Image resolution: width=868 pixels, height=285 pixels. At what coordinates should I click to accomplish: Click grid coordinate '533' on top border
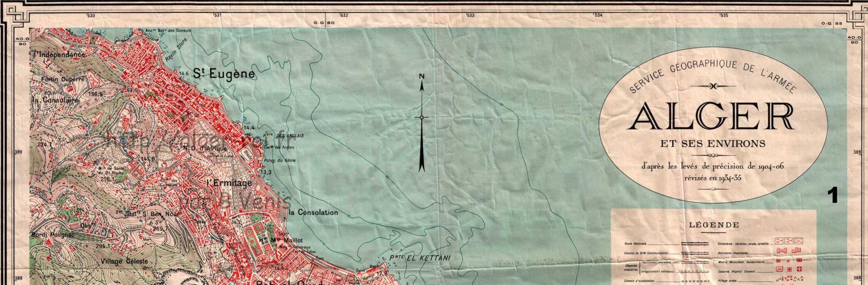click(471, 16)
